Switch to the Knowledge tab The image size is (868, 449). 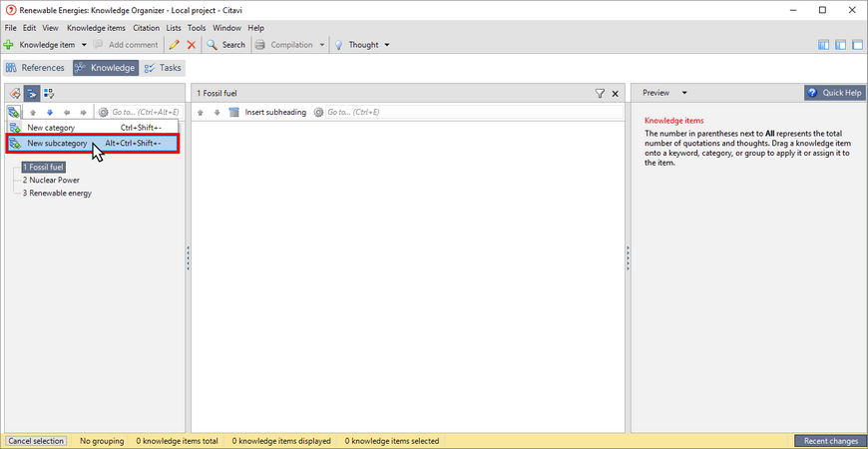(x=105, y=68)
